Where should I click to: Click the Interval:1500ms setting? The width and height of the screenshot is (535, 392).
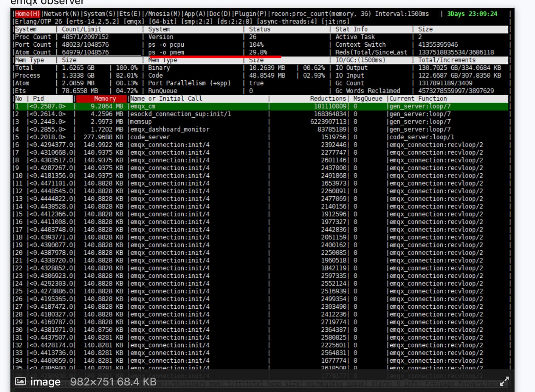[401, 14]
